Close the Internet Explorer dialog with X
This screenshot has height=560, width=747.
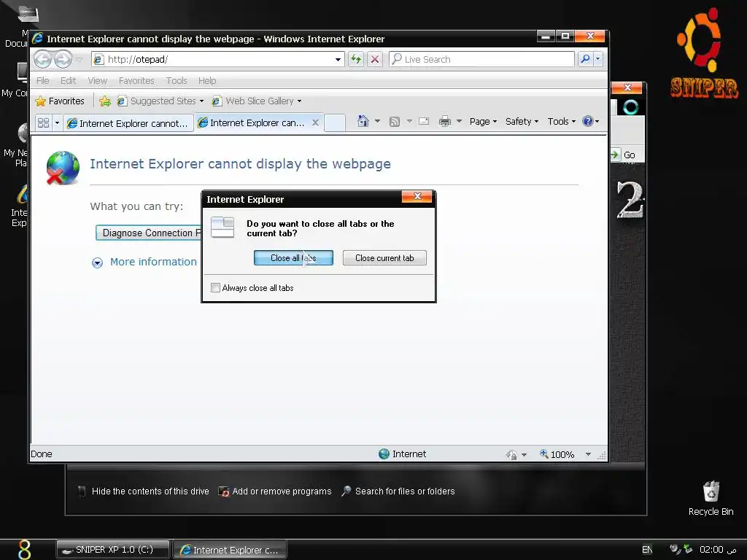click(417, 196)
